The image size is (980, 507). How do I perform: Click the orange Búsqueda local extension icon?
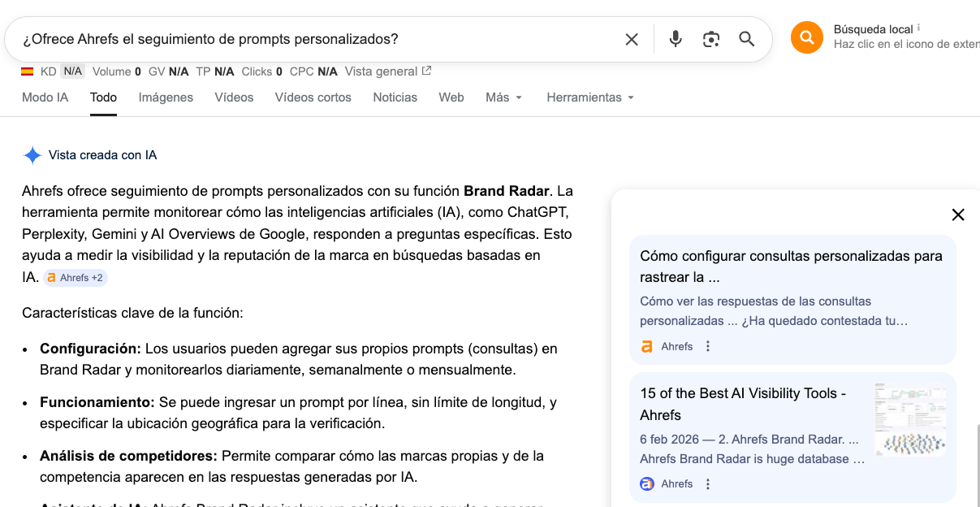pos(806,37)
